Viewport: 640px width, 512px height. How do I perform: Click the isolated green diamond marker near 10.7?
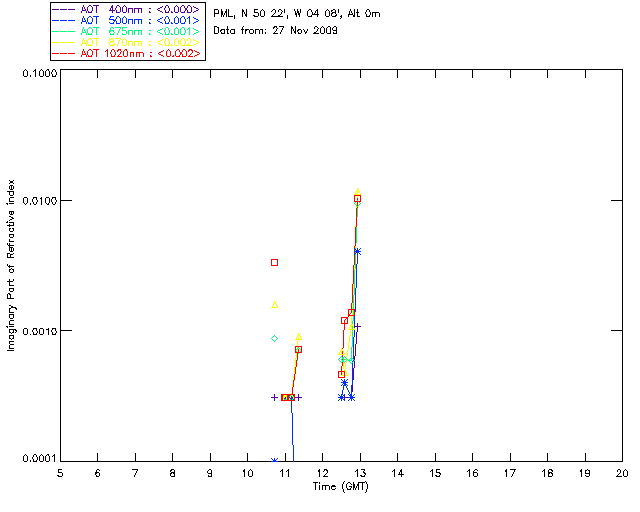point(275,338)
